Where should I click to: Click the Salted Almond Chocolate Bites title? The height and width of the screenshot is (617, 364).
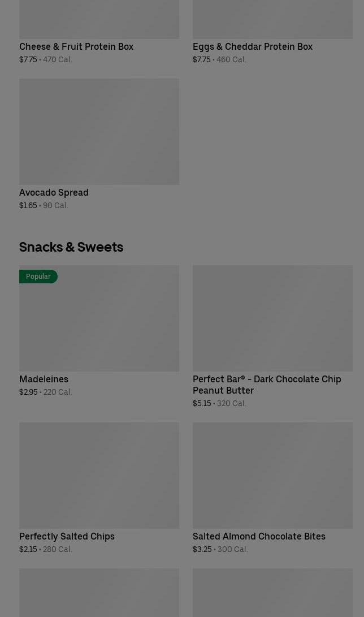click(259, 536)
